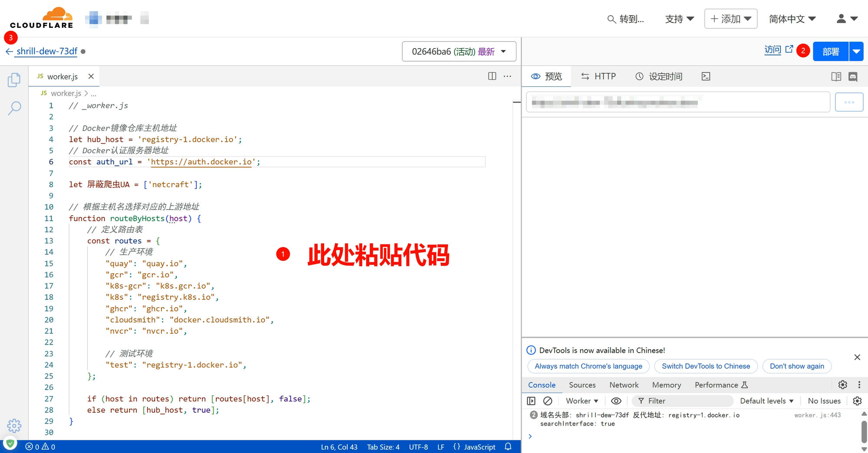Click Switch DevTools to Chinese button
The image size is (868, 453).
706,366
